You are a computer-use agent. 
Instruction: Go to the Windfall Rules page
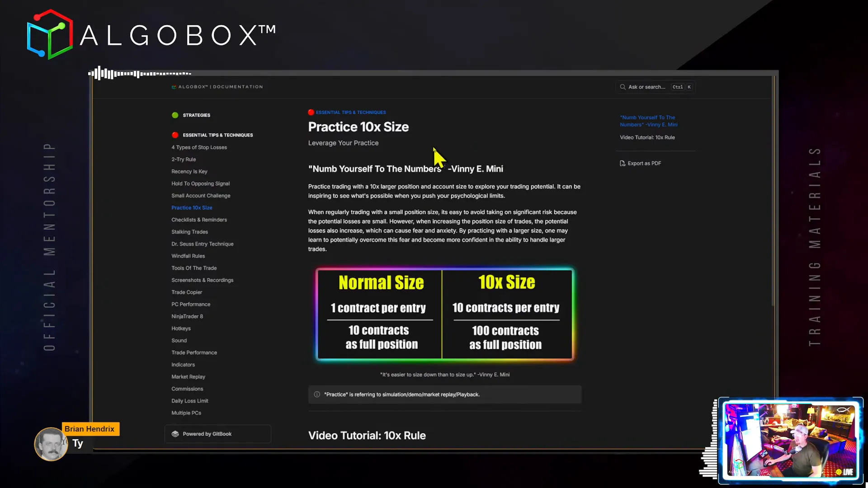[x=188, y=256]
